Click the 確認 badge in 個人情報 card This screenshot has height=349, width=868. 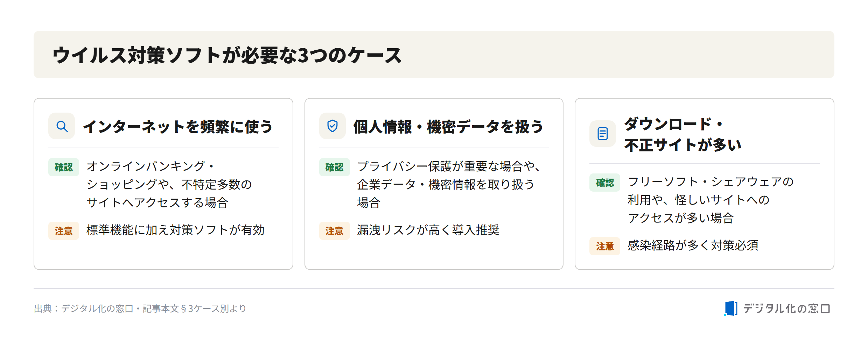click(x=334, y=167)
